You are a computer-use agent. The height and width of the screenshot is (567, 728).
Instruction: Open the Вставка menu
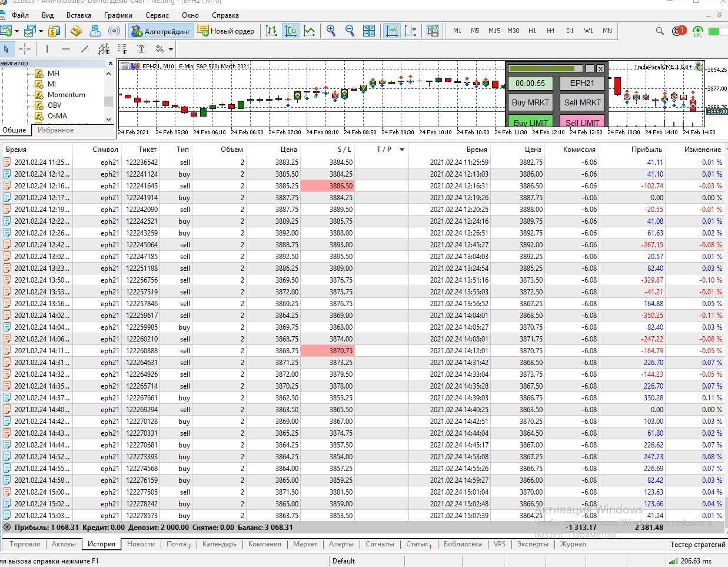coord(79,15)
